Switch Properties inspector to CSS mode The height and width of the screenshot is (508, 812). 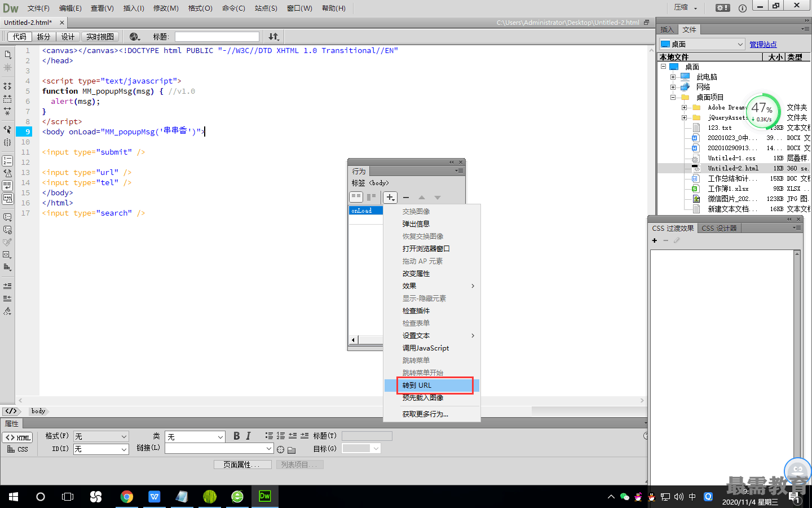click(17, 449)
